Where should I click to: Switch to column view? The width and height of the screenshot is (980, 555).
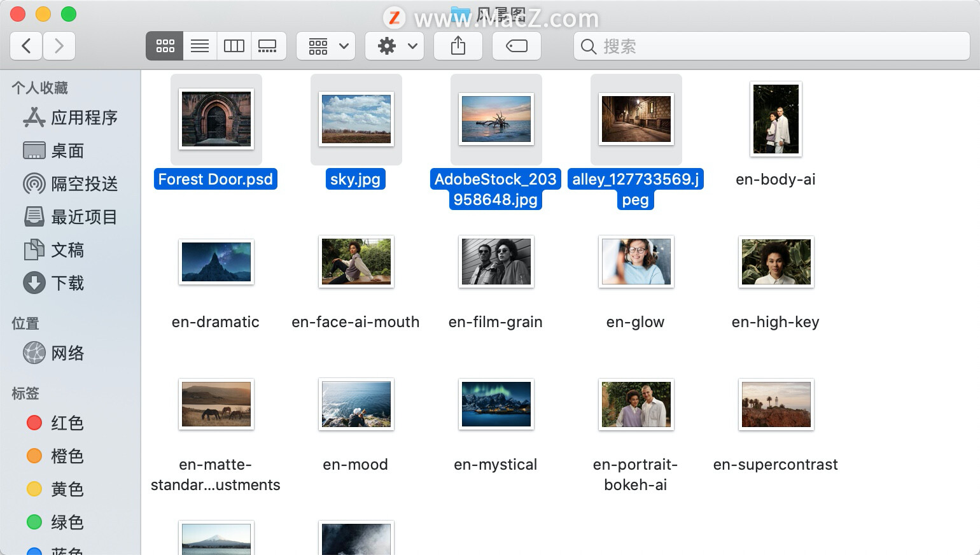(x=234, y=46)
